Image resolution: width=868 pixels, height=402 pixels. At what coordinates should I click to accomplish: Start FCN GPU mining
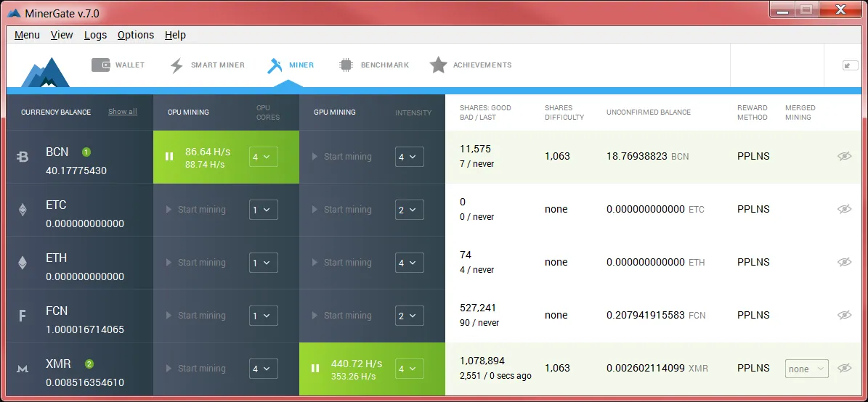tap(341, 316)
